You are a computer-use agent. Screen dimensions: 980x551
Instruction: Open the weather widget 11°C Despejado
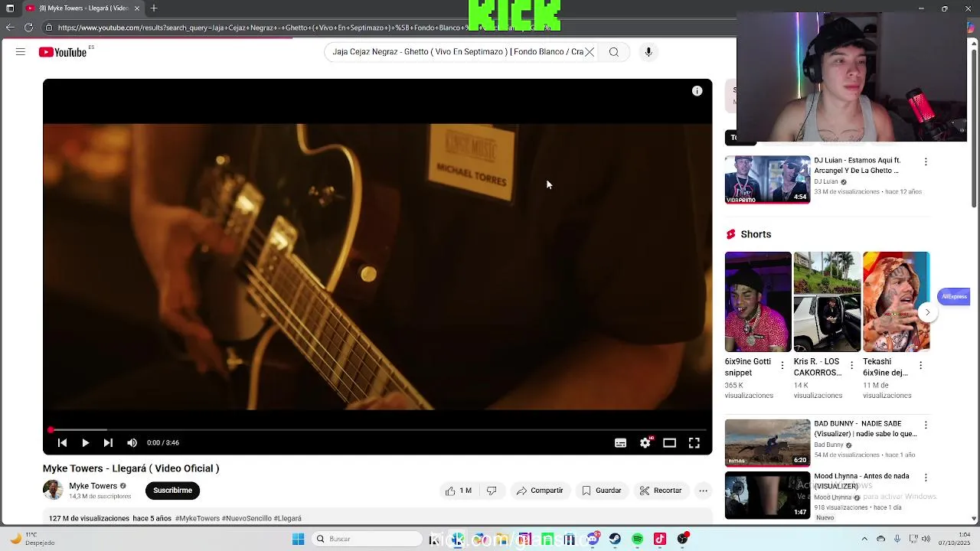[x=31, y=539]
